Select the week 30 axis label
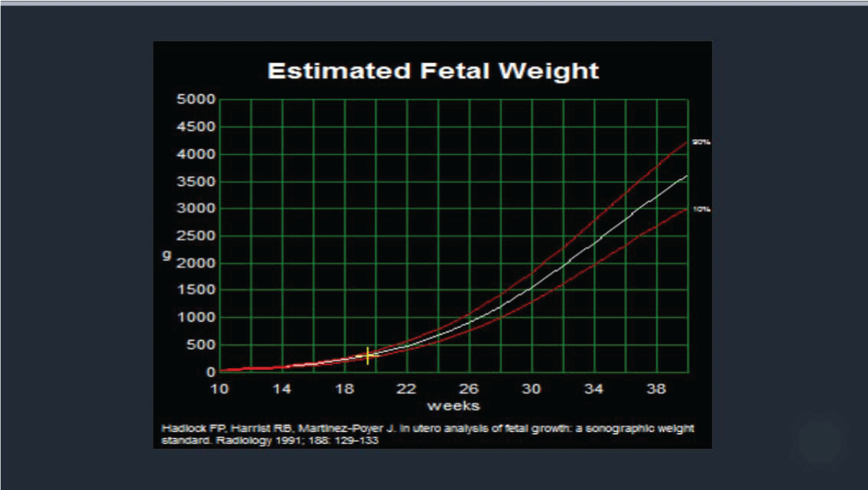 click(531, 389)
